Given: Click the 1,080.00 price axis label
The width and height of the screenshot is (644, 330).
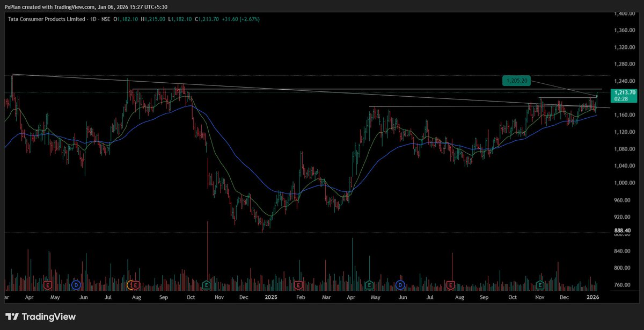Looking at the screenshot, I should [625, 149].
